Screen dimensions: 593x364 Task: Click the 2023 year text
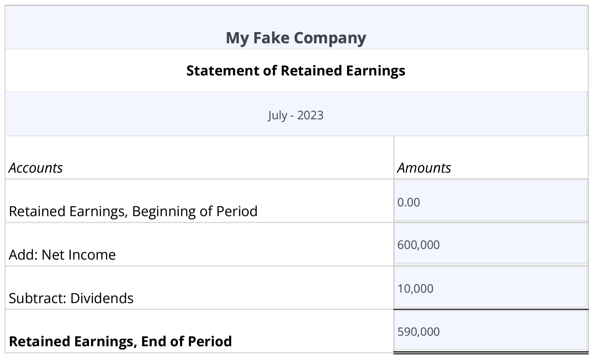310,115
